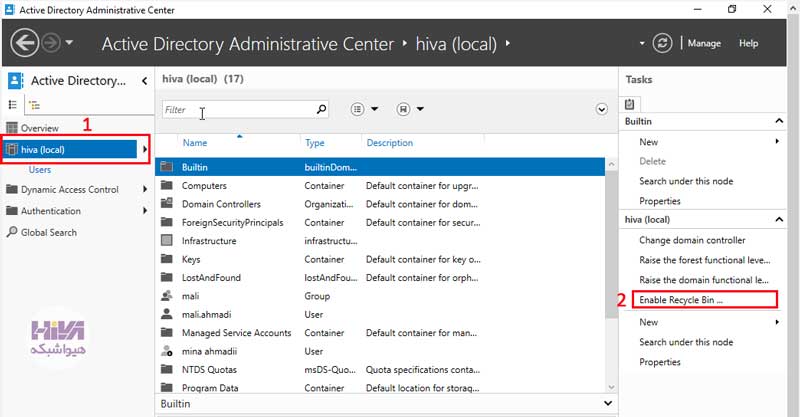Expand the filter criteria chevron button
This screenshot has width=800, height=417.
(602, 109)
